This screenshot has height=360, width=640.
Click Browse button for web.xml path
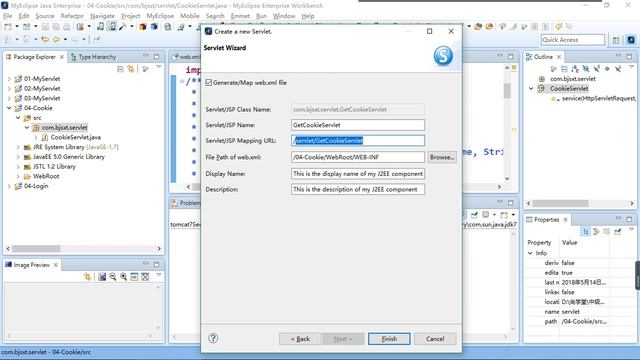click(442, 157)
